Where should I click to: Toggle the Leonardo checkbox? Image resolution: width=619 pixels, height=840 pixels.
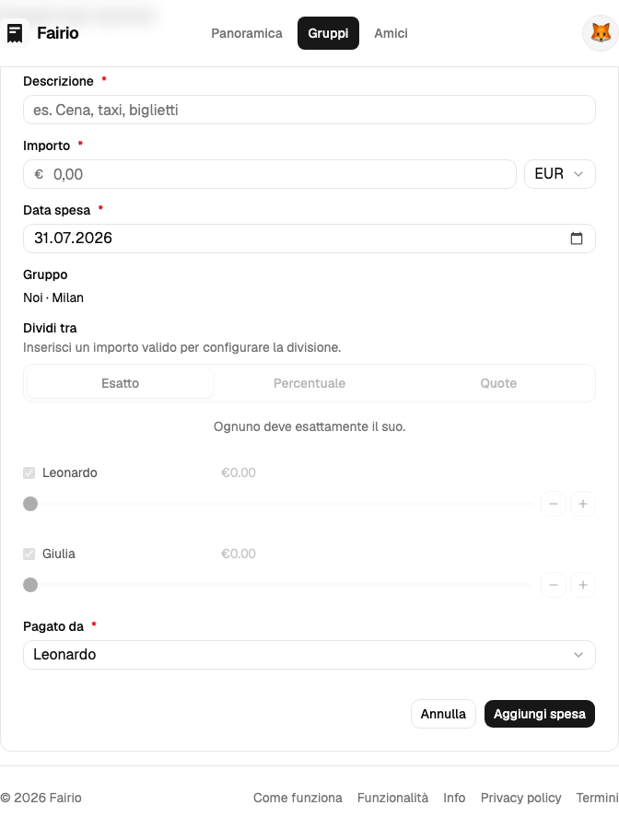point(29,473)
